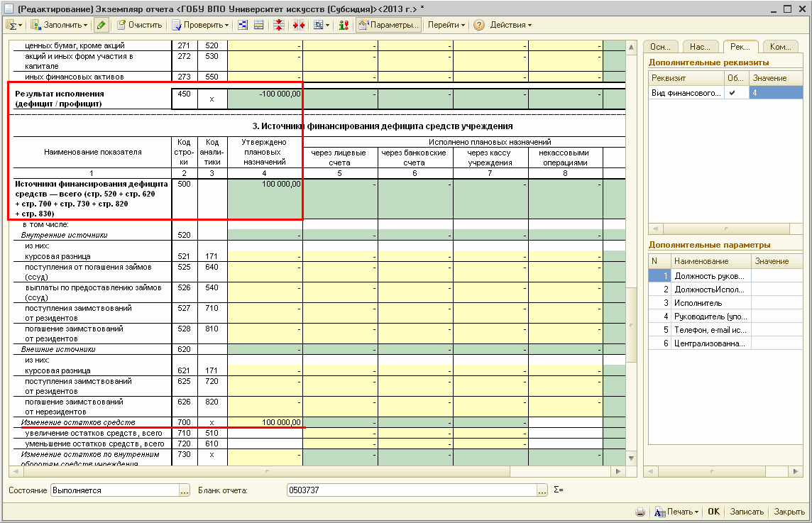Open the Действия menu
The width and height of the screenshot is (812, 523).
tap(510, 25)
